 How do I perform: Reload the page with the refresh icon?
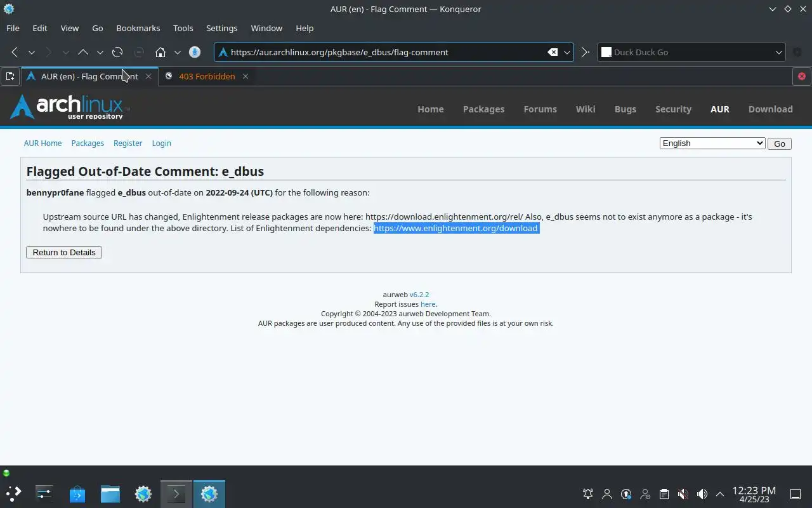(117, 52)
